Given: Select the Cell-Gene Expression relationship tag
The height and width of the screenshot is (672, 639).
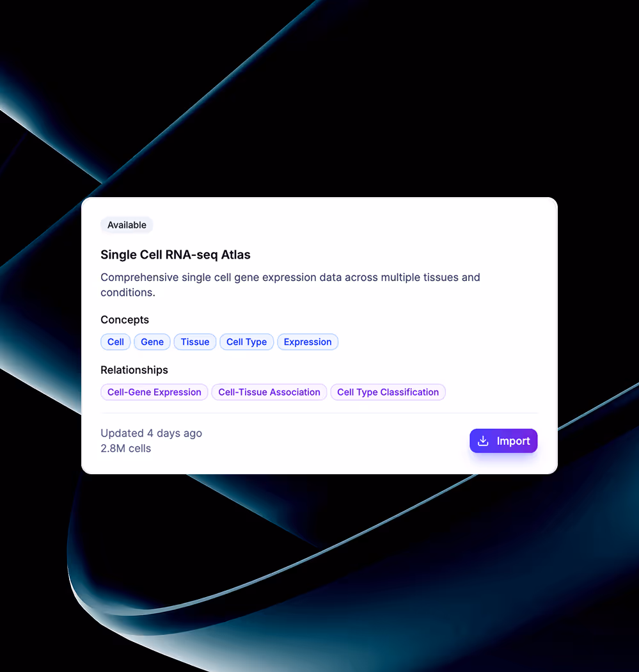Looking at the screenshot, I should [154, 392].
